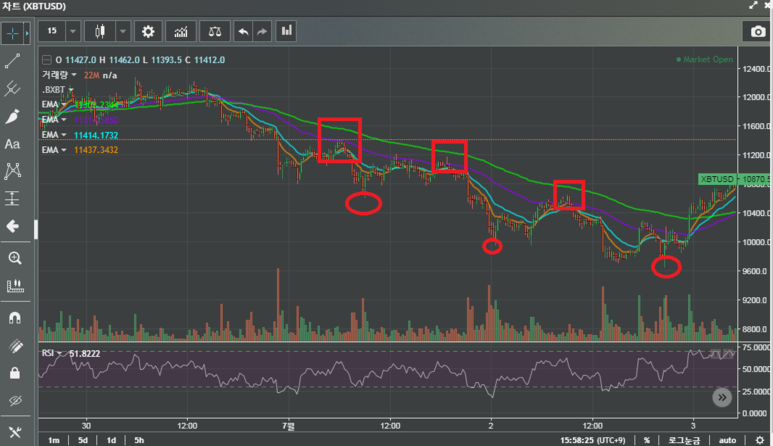Screen dimensions: 773x446
Task: Open the chart style dropdown arrow
Action: click(x=123, y=31)
